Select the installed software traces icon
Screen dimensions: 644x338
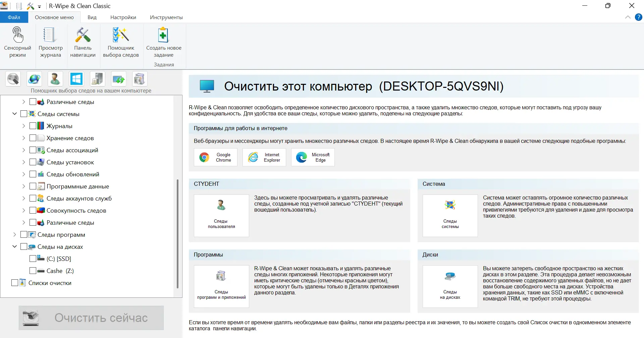[140, 79]
